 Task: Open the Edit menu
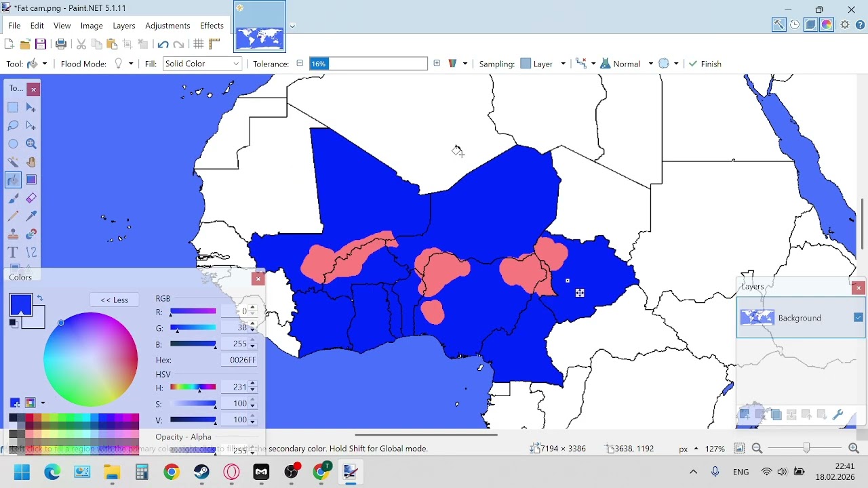(37, 26)
